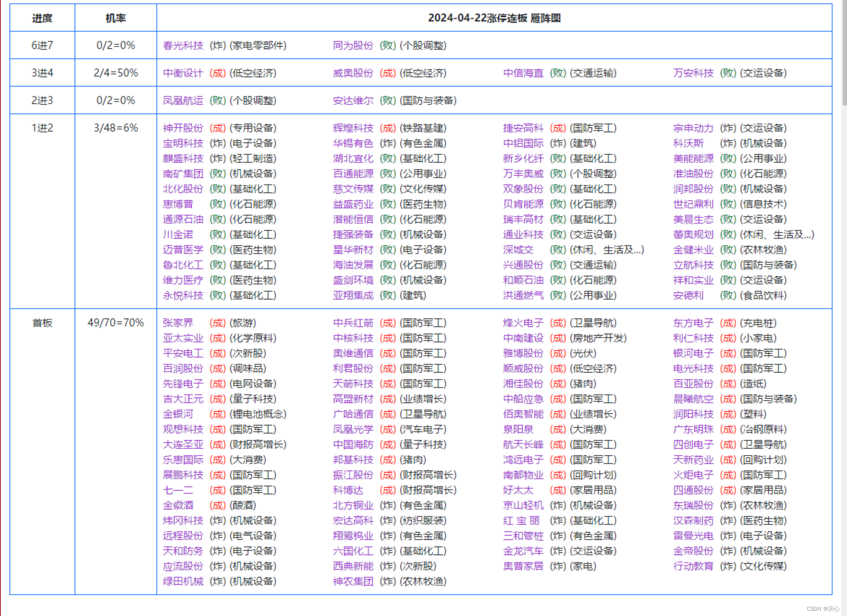
Task: Click the 进度 column header
Action: [42, 18]
